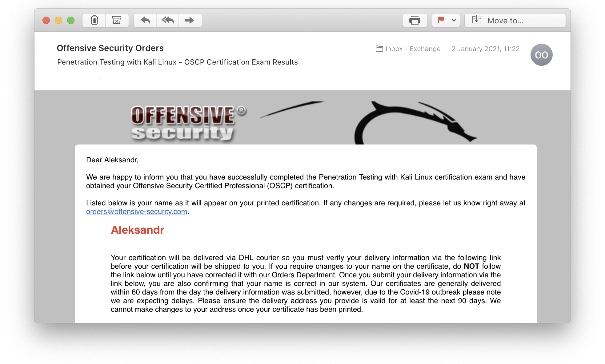The image size is (605, 364).
Task: Click the Forward message button
Action: (189, 20)
